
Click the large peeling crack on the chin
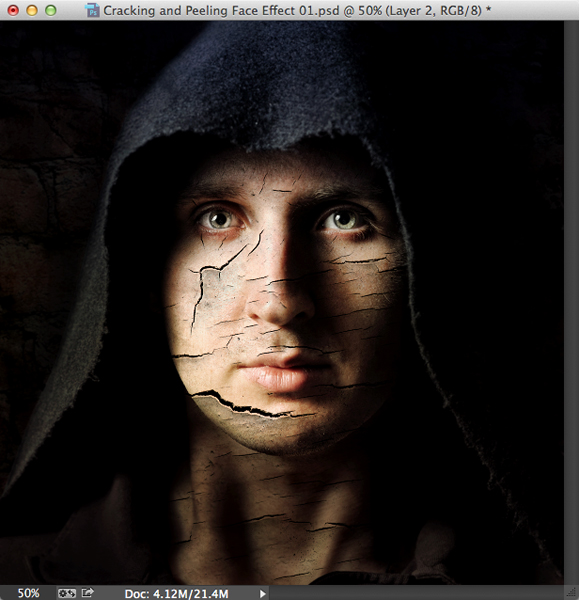coord(247,405)
